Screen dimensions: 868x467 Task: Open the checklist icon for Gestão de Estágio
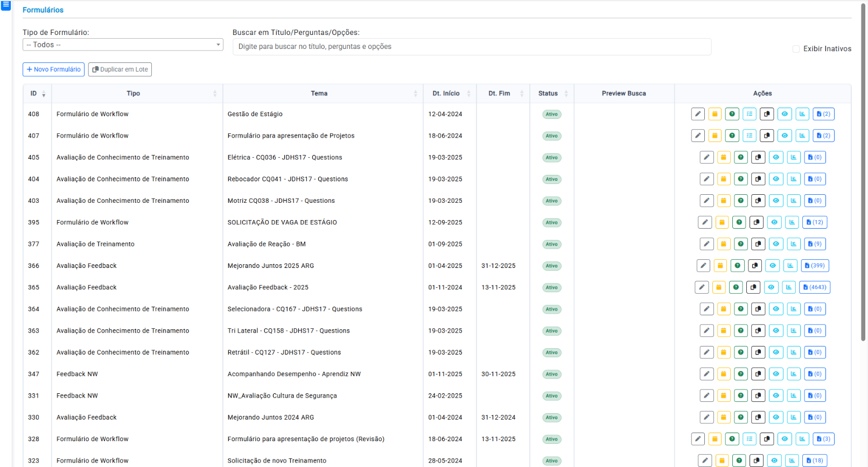point(750,114)
